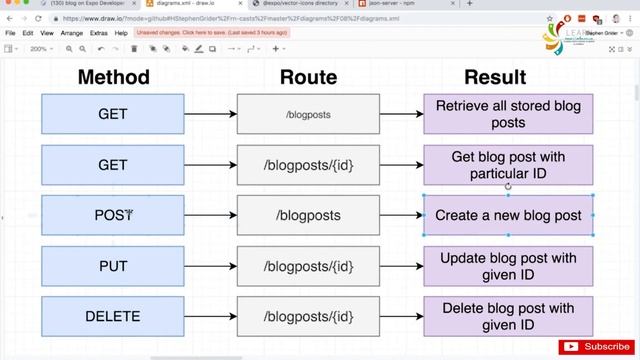Toggle the format panel icon

pyautogui.click(x=621, y=49)
